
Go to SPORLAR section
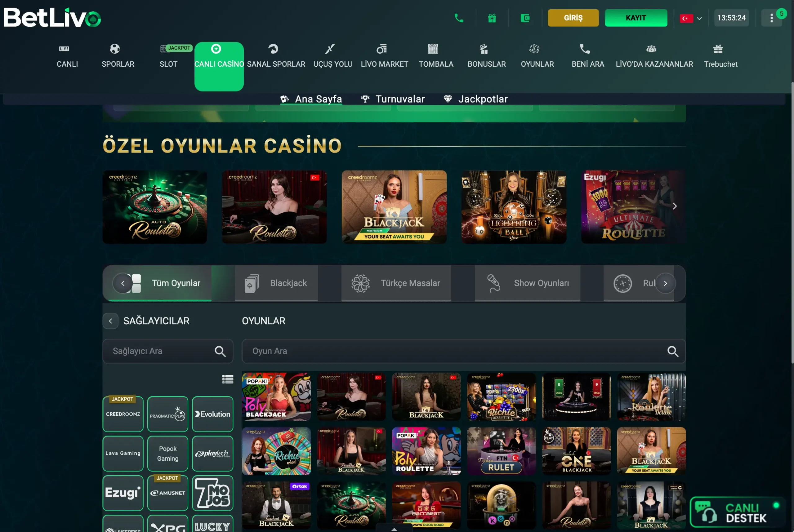coord(118,56)
